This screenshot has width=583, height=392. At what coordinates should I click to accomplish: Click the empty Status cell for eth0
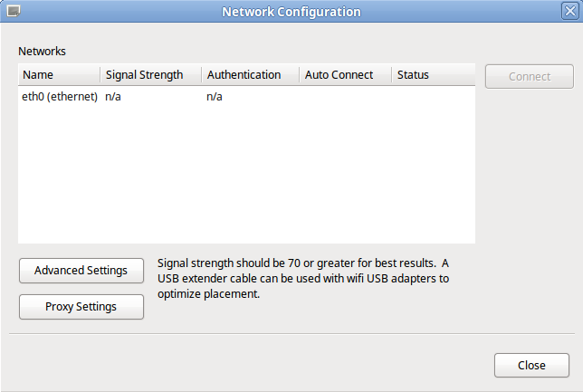click(x=433, y=97)
